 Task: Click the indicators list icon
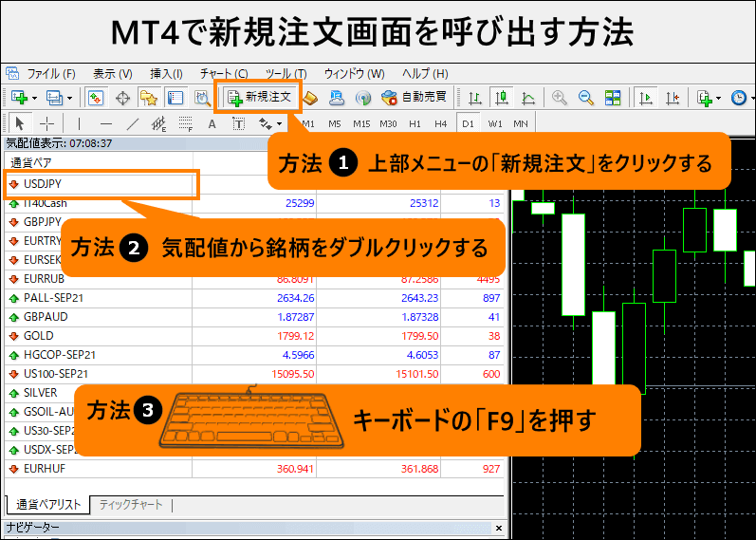[705, 98]
